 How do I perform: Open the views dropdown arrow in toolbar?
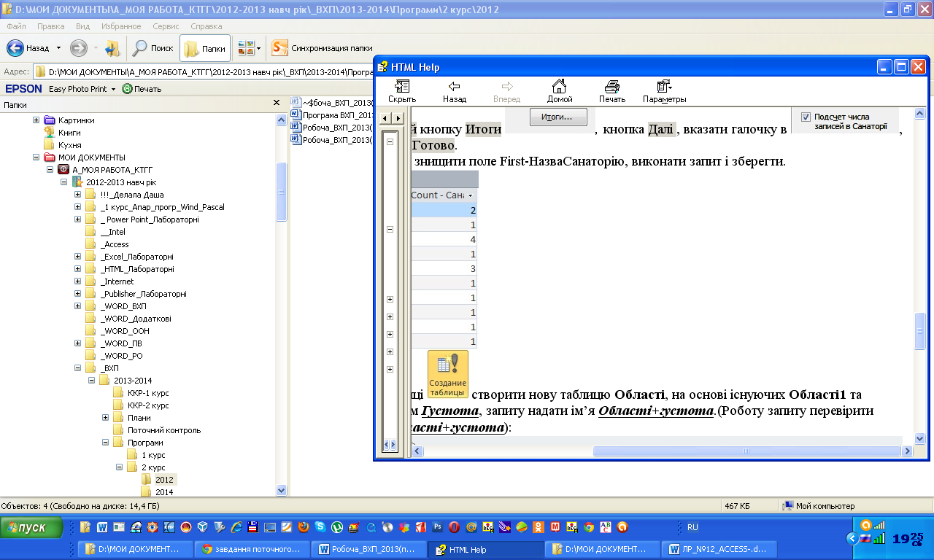[x=259, y=49]
